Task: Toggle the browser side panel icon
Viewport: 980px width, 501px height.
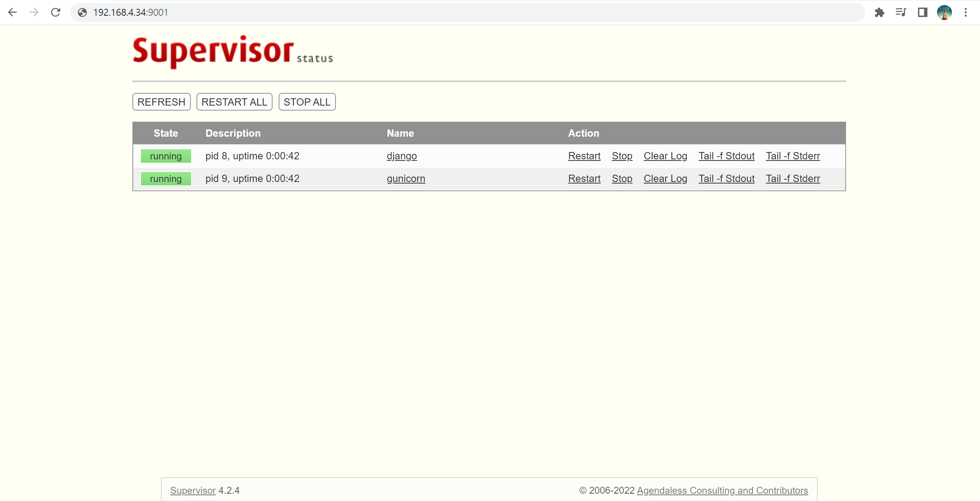Action: pos(922,12)
